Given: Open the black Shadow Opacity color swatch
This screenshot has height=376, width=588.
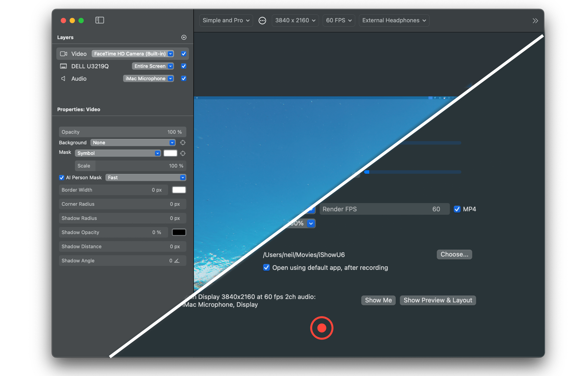Looking at the screenshot, I should click(x=179, y=232).
